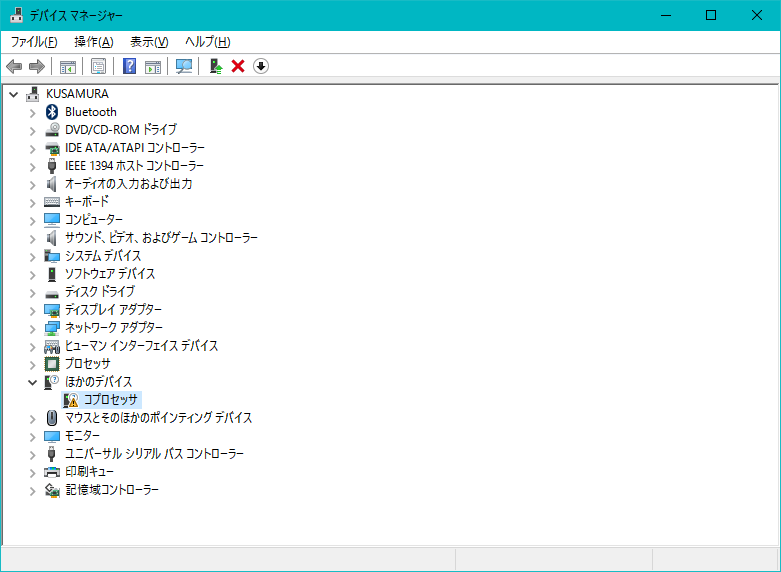Select the システム デバイス label
This screenshot has height=572, width=781.
point(103,256)
